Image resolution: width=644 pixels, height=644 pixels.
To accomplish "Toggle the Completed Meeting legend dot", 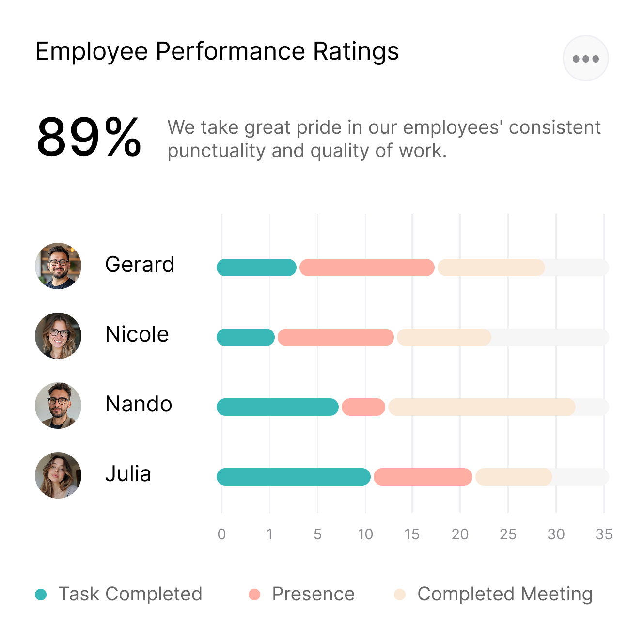I will click(400, 594).
